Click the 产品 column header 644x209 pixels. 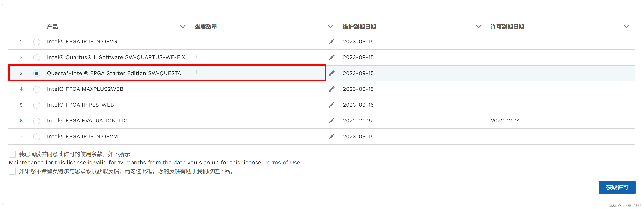tap(52, 26)
